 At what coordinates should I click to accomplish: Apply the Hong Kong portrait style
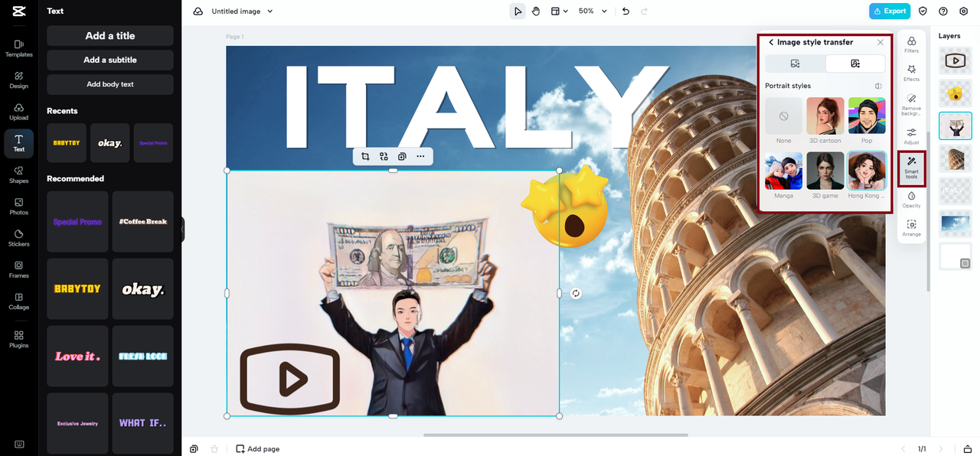click(867, 171)
